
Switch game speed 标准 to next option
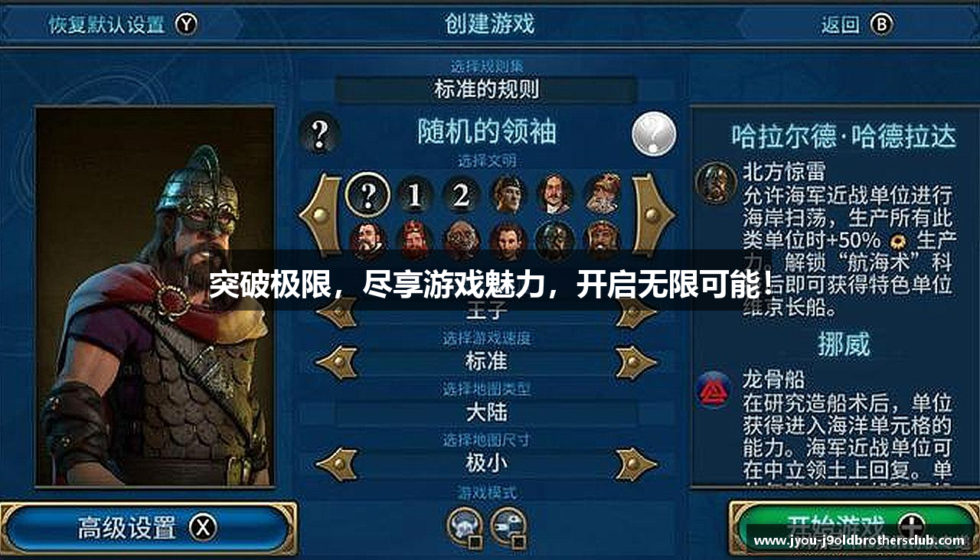click(636, 361)
